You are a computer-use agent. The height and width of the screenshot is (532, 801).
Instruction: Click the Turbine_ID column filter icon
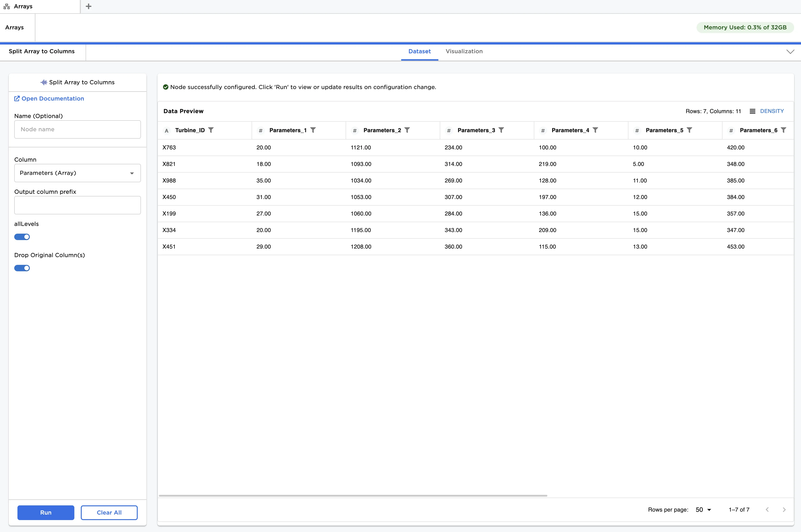click(211, 130)
